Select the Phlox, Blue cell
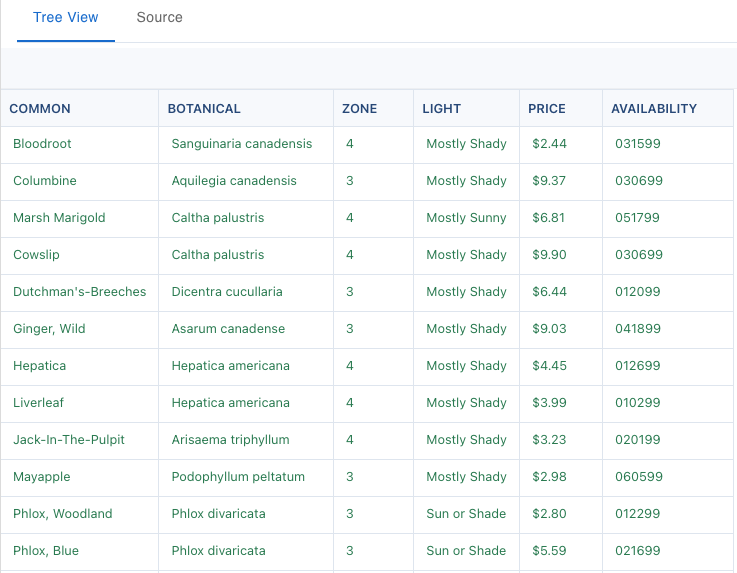Screen dimensions: 737x573 click(80, 551)
